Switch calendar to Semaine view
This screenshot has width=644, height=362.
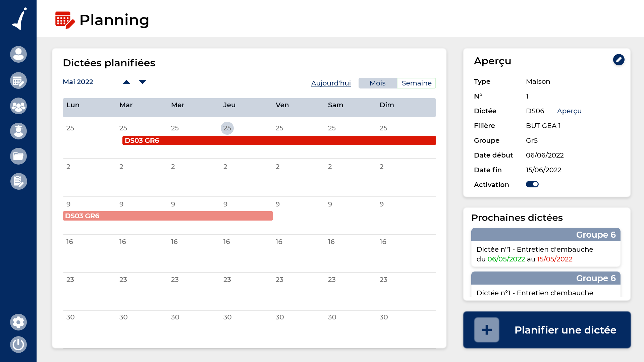pos(416,83)
